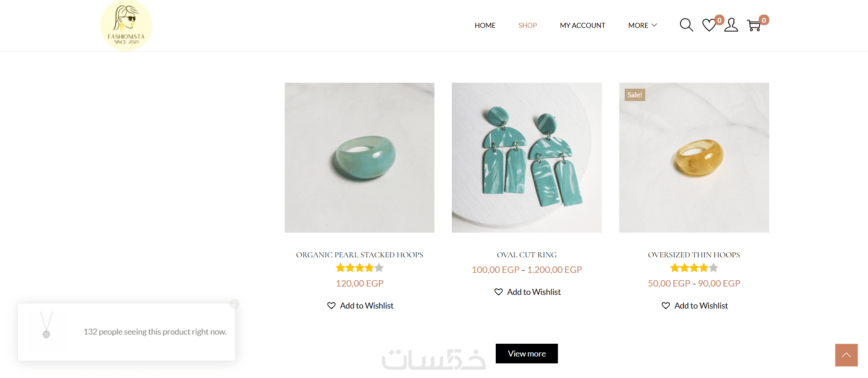Click heart icon for Oversized Thin Hoops
This screenshot has height=378, width=868.
(x=666, y=305)
